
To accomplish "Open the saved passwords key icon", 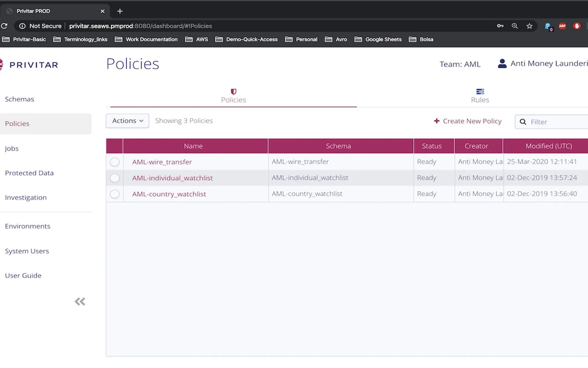I will pos(500,26).
